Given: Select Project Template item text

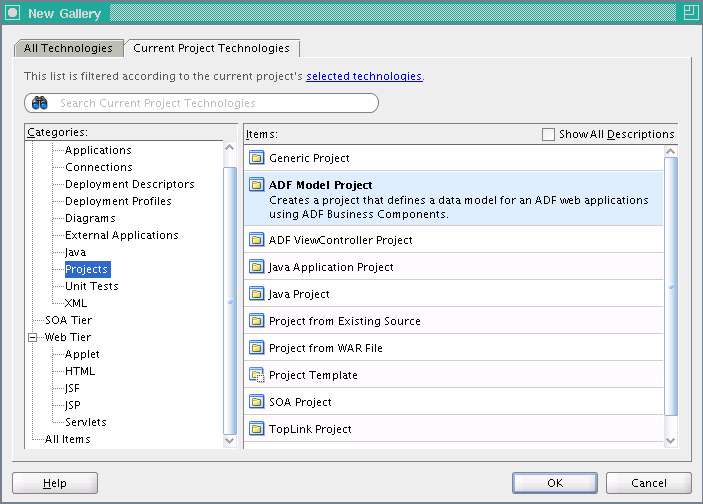Looking at the screenshot, I should (x=313, y=375).
